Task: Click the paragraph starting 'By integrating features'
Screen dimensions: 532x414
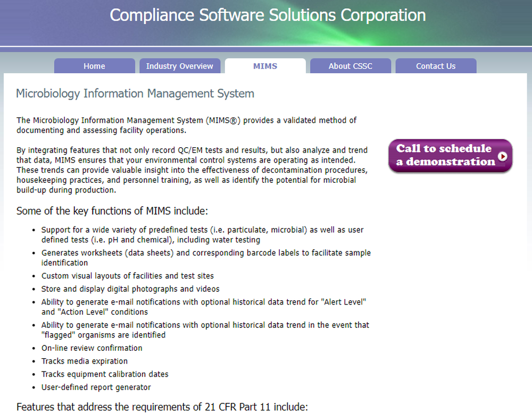Action: [x=192, y=170]
